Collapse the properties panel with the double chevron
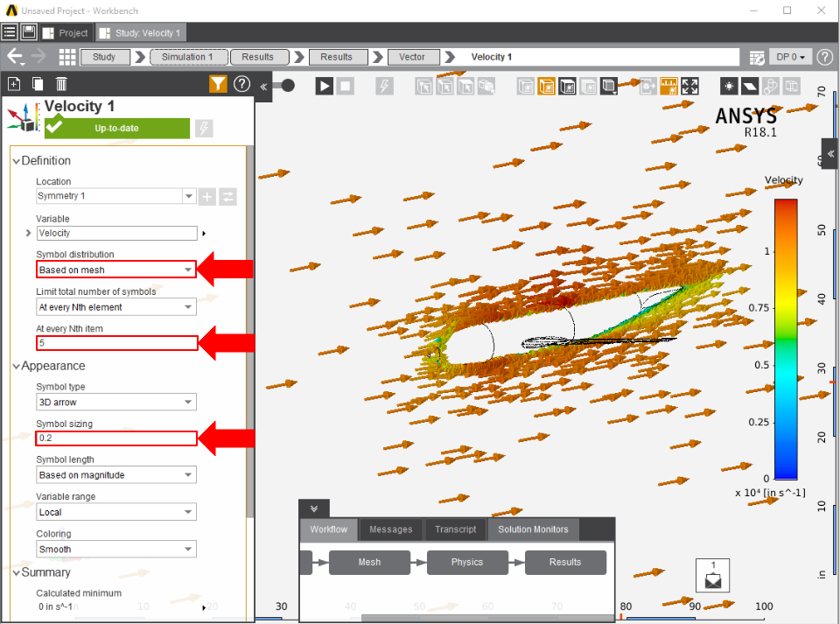The image size is (840, 624). point(263,87)
